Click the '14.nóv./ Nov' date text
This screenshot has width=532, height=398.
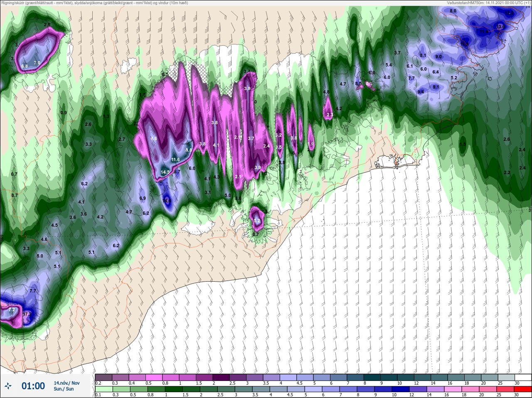(x=66, y=383)
